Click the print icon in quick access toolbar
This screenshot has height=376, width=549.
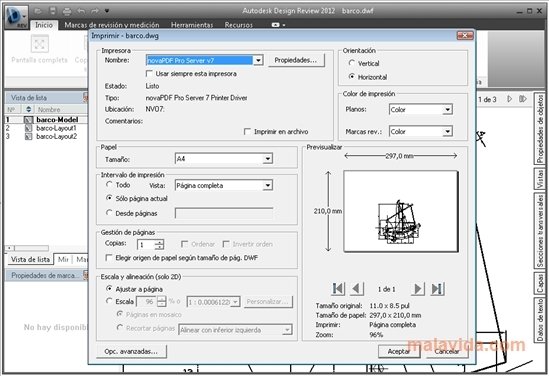[67, 11]
